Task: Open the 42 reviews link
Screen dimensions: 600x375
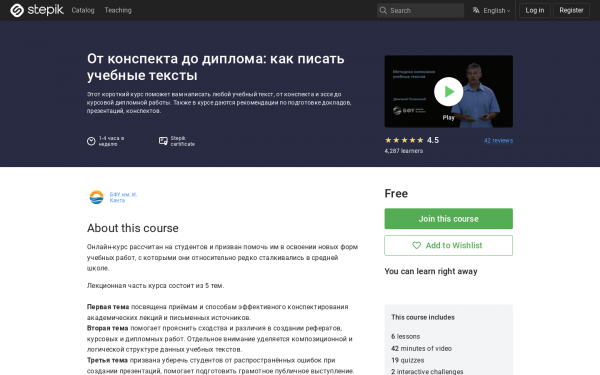Action: pyautogui.click(x=498, y=140)
